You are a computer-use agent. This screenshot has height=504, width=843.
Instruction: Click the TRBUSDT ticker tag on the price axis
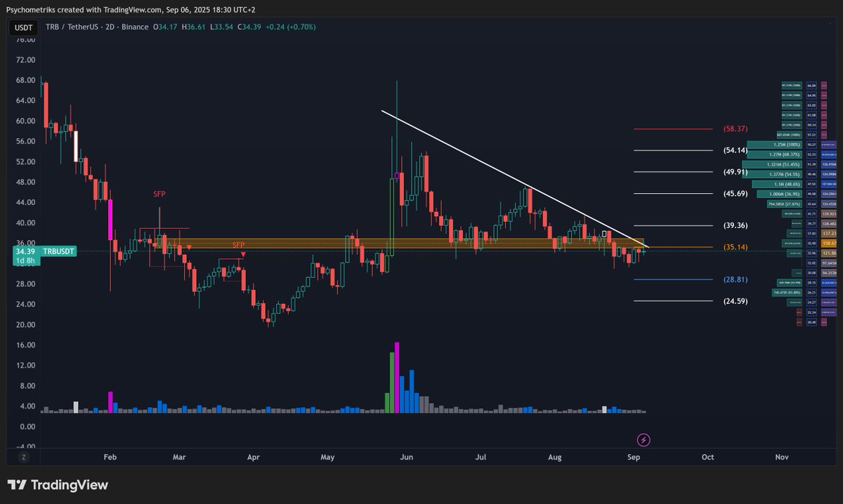58,251
